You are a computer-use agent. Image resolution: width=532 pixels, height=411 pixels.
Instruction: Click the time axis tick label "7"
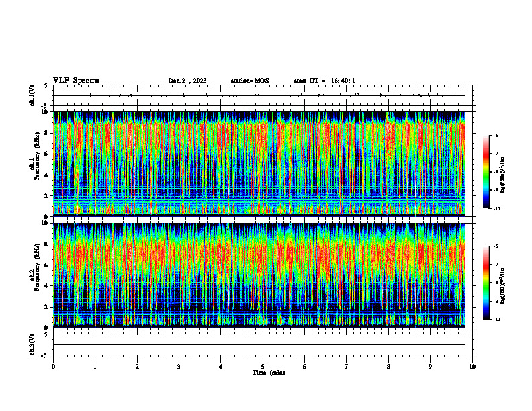pos(347,367)
